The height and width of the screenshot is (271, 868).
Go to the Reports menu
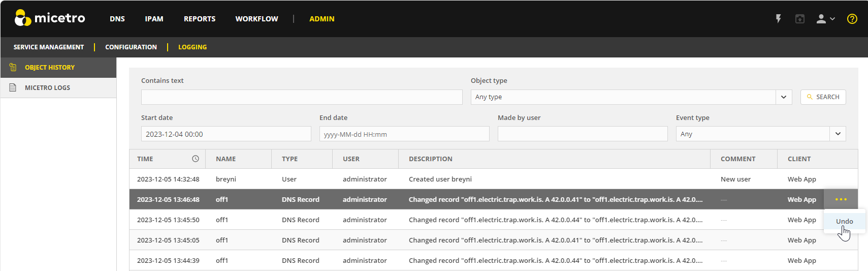[x=199, y=19]
